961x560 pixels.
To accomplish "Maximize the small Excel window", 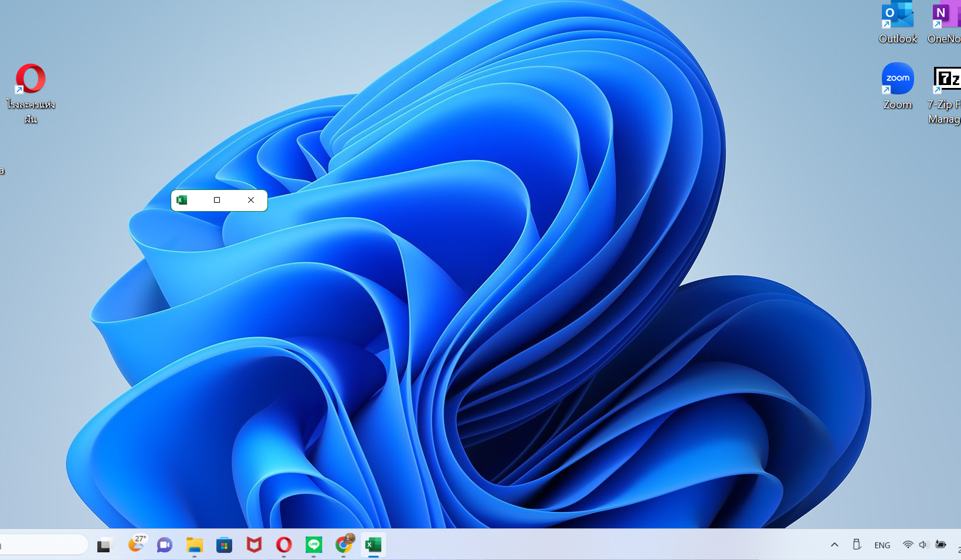I will pos(217,200).
